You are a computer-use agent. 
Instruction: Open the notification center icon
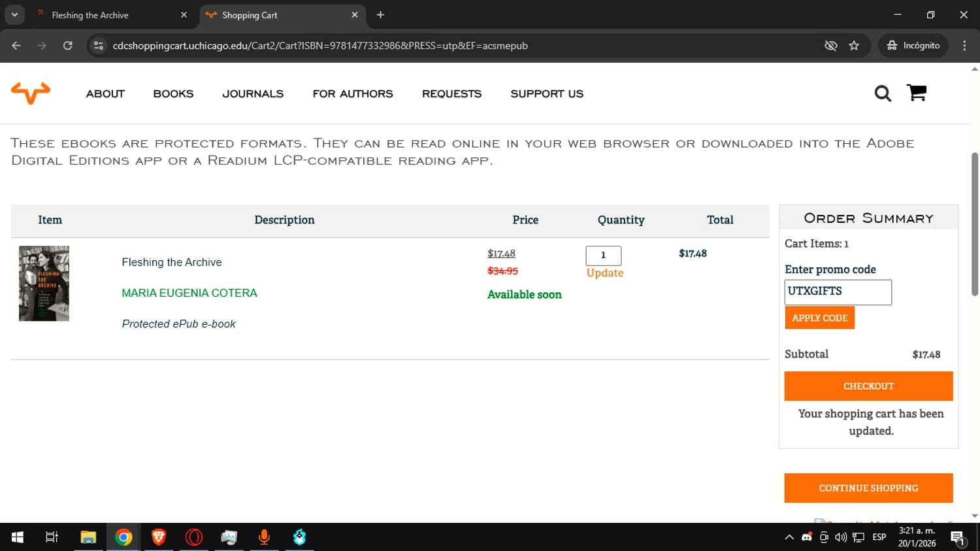pyautogui.click(x=958, y=538)
